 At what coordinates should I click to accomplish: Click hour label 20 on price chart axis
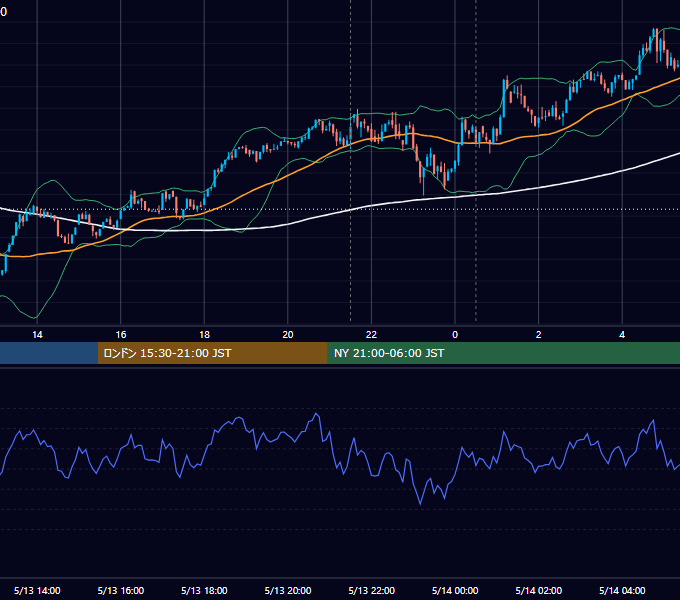pos(288,335)
